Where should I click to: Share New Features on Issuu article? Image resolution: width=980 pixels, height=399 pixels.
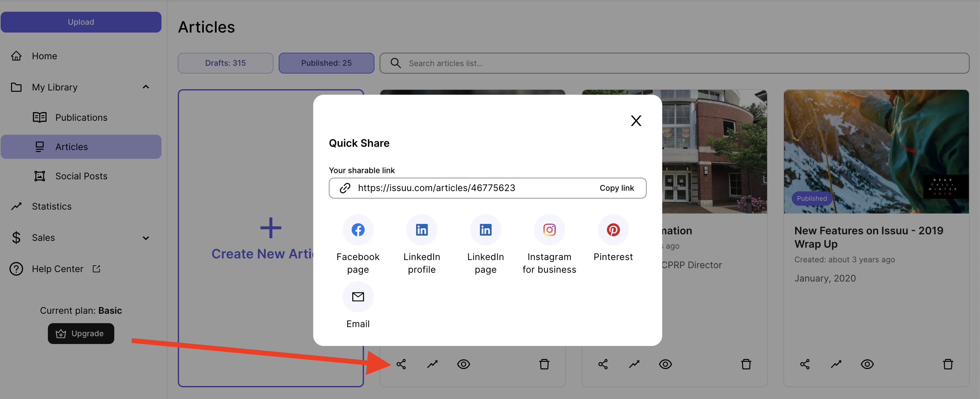[805, 364]
